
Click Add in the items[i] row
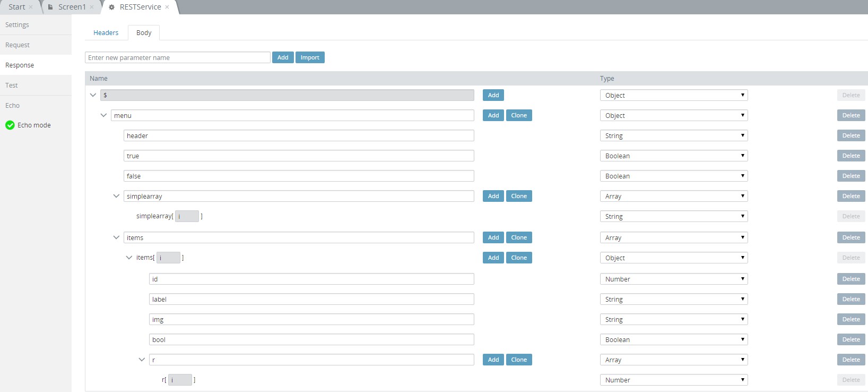click(493, 258)
